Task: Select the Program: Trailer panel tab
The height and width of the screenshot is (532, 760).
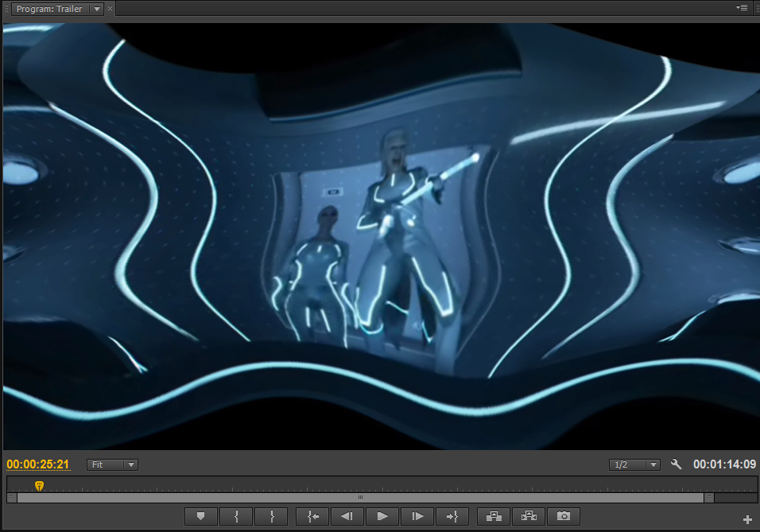Action: [x=49, y=9]
